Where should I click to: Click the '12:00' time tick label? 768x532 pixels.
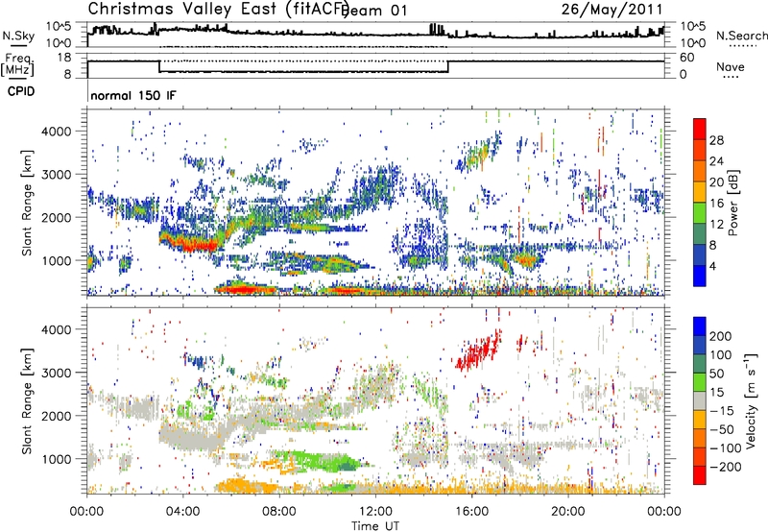pos(375,512)
